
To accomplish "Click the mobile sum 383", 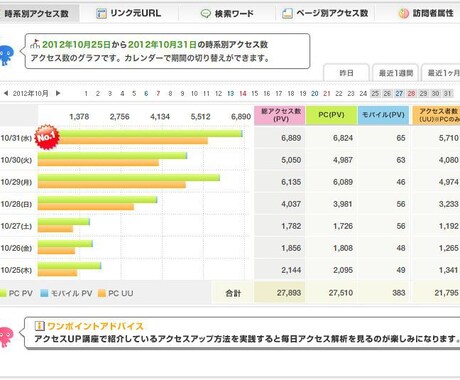I will (x=399, y=293).
